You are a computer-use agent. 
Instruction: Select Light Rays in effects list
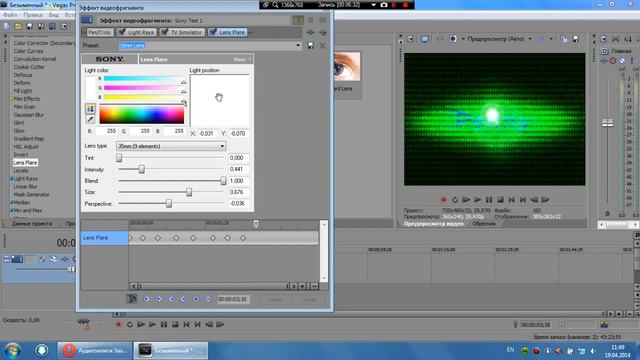(25, 178)
